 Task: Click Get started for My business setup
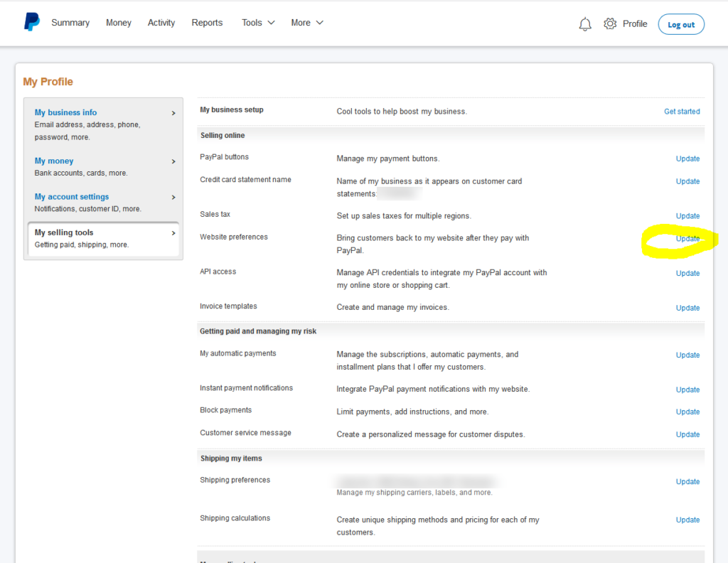(x=682, y=112)
